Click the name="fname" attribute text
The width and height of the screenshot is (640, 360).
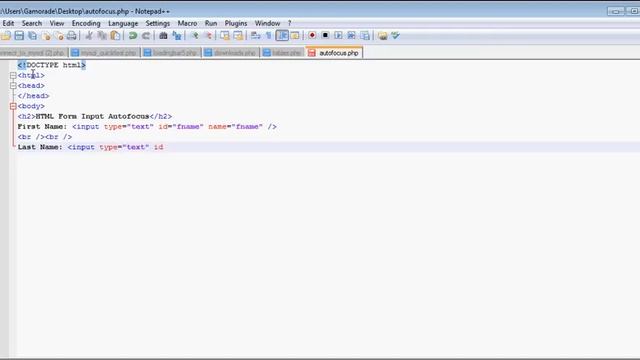coord(236,127)
